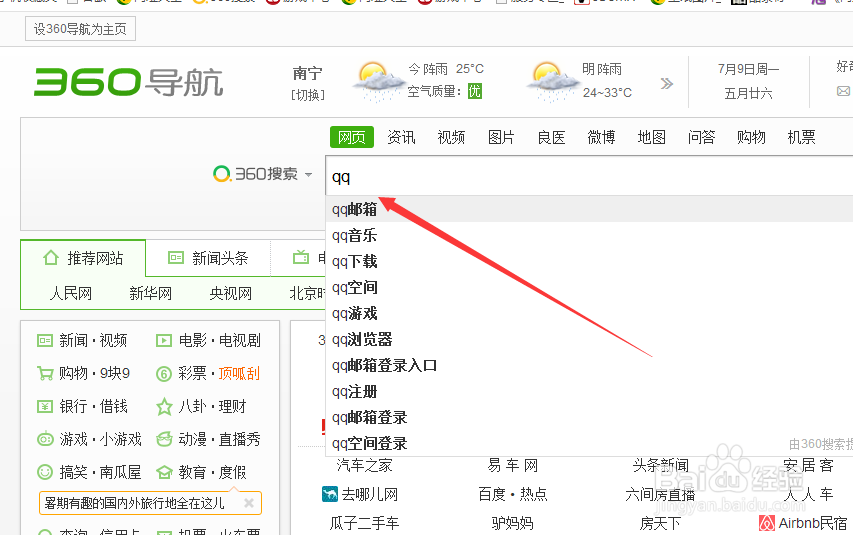Select the qq下载 suggestion
This screenshot has width=853, height=535.
589,261
